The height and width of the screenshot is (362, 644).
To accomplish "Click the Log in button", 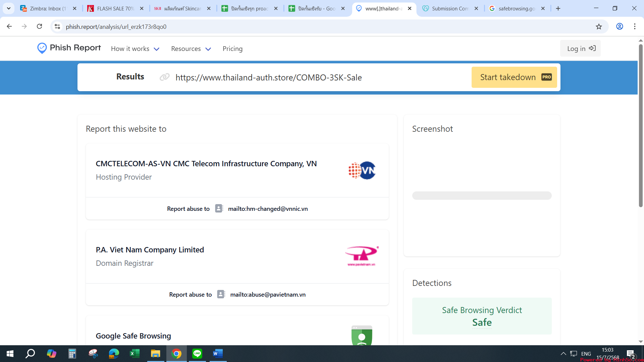I will click(580, 48).
